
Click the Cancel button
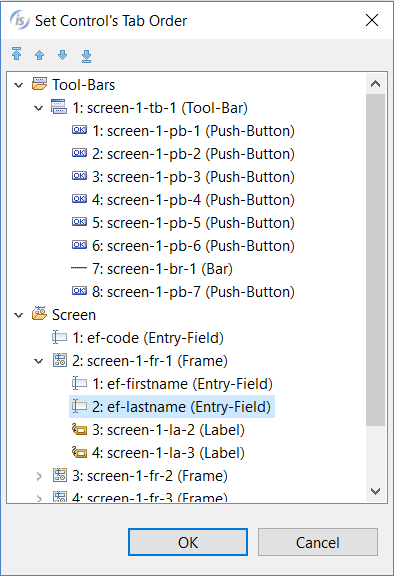318,542
